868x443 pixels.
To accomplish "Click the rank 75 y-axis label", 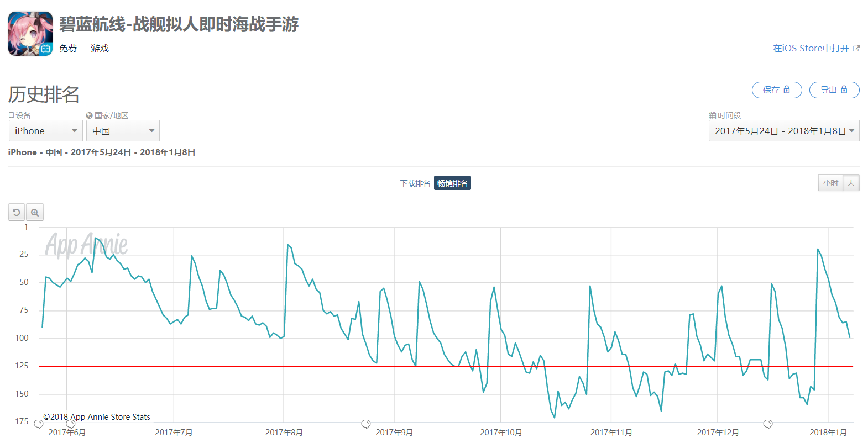I will [24, 310].
